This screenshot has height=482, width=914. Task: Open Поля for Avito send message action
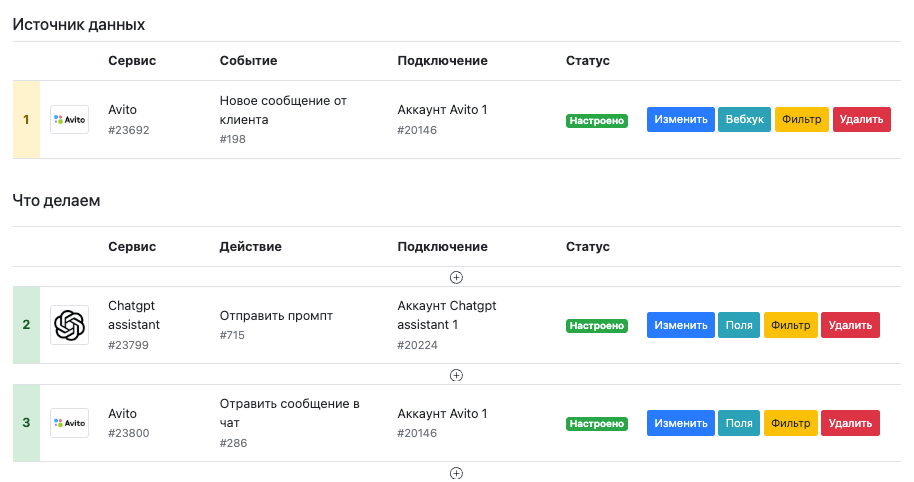tap(739, 423)
